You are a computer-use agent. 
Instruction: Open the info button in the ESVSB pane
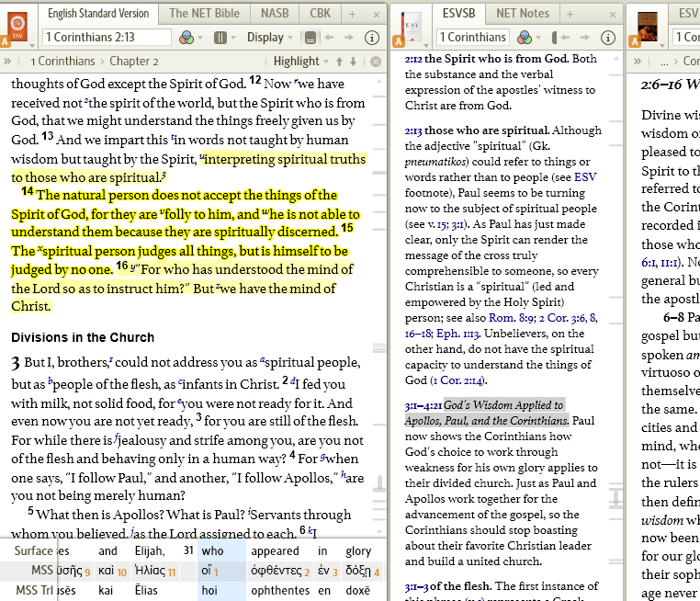(x=608, y=38)
